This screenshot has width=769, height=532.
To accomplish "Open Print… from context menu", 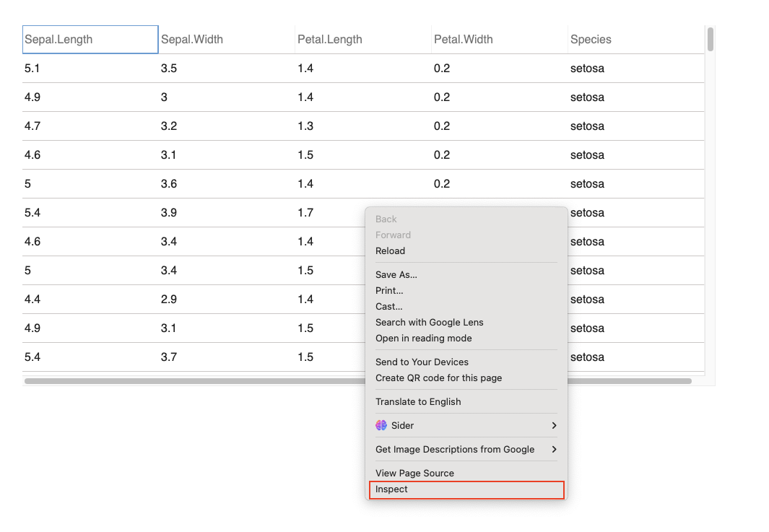I will [x=389, y=291].
